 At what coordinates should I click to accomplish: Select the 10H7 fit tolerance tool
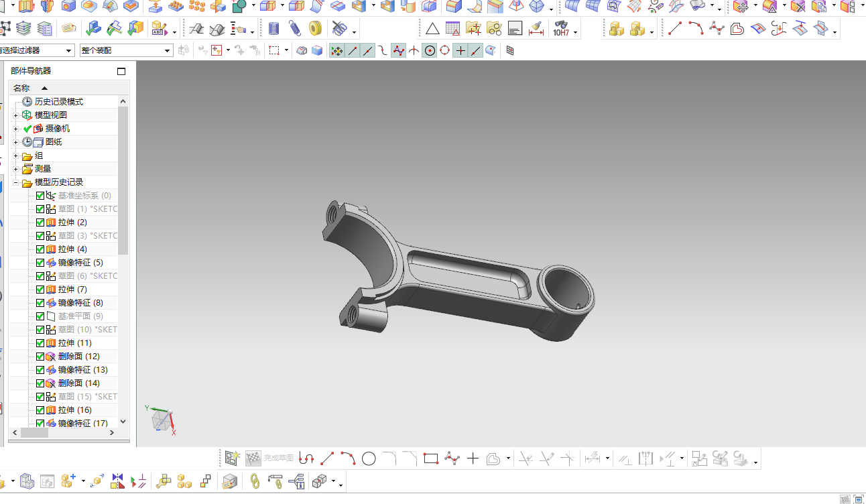click(561, 28)
